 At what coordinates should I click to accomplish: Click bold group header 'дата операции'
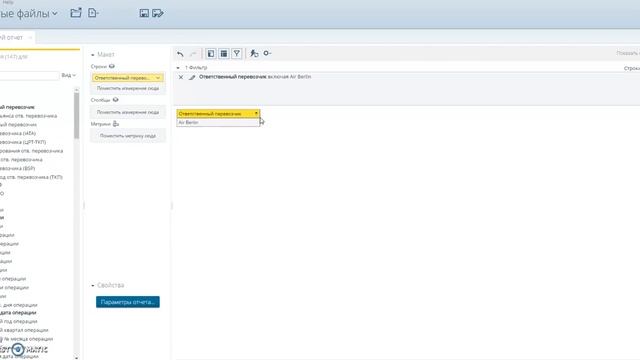[18, 313]
